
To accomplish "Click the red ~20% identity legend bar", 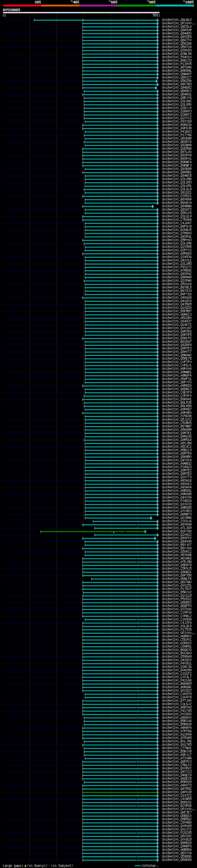I will click(22, 6).
